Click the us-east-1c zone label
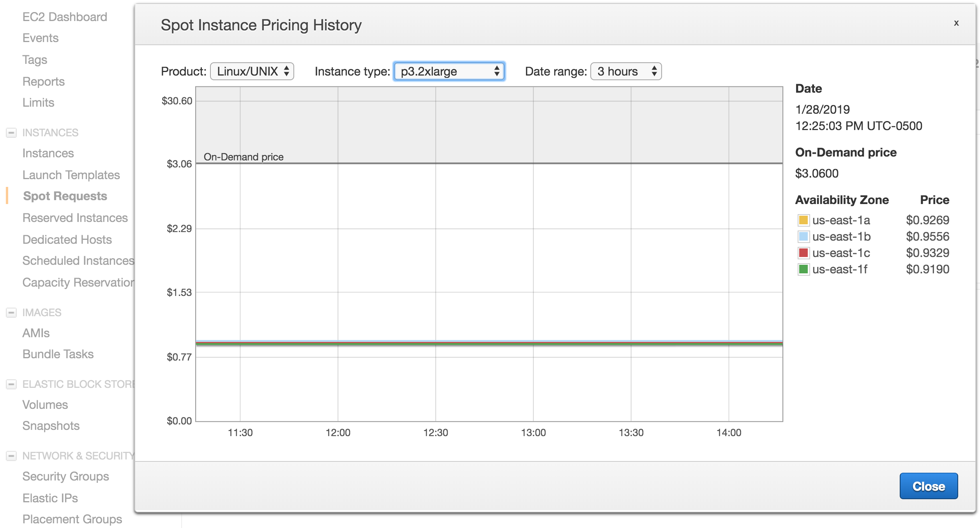Screen dimensions: 980x528 (841, 253)
